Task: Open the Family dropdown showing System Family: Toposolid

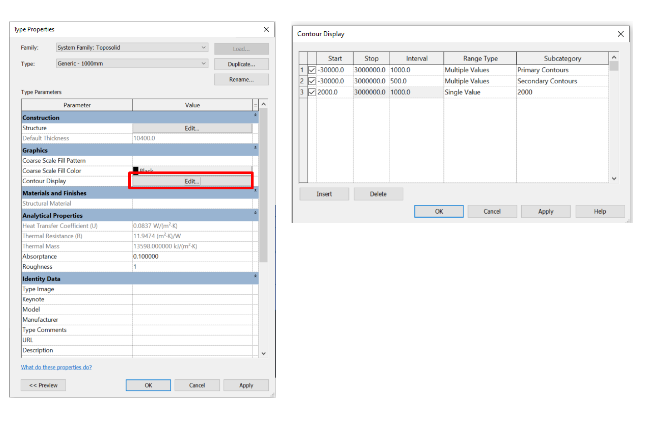Action: pos(132,47)
